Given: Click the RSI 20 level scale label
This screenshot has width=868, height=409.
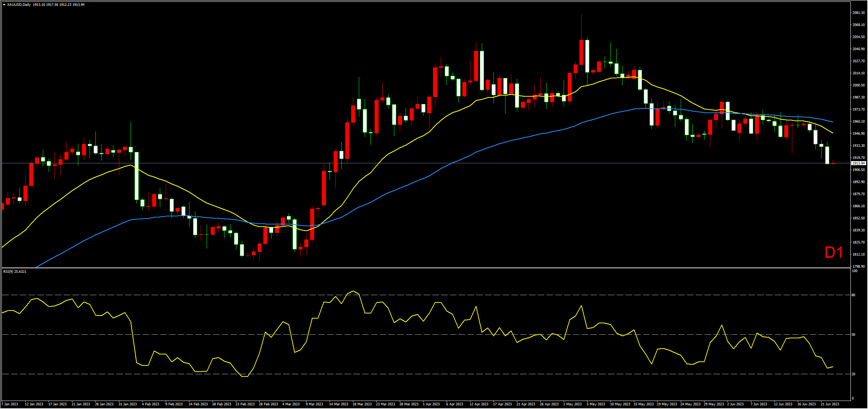Looking at the screenshot, I should pos(853,374).
